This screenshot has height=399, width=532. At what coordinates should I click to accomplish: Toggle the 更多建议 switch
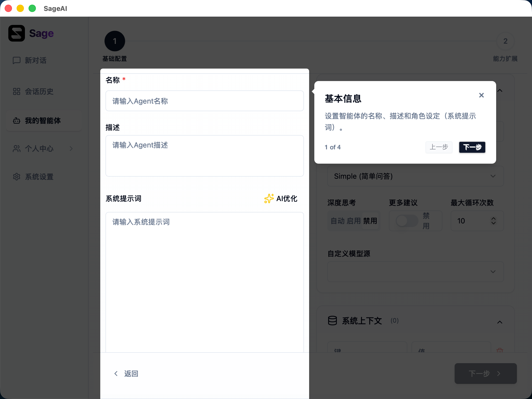tap(407, 221)
